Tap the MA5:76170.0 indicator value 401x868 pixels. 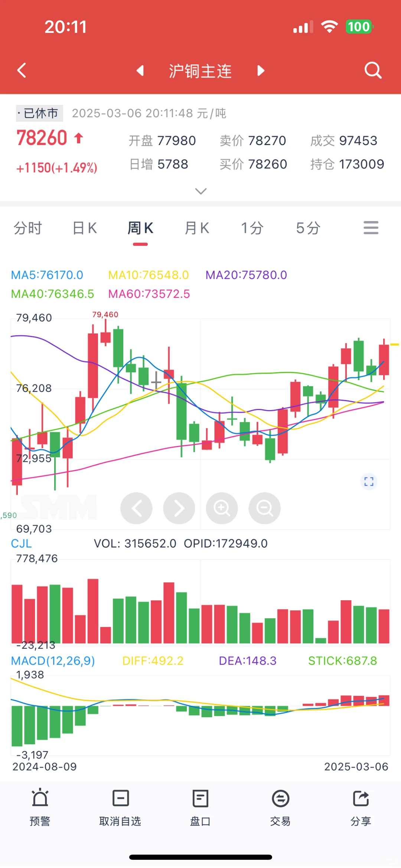click(x=47, y=275)
